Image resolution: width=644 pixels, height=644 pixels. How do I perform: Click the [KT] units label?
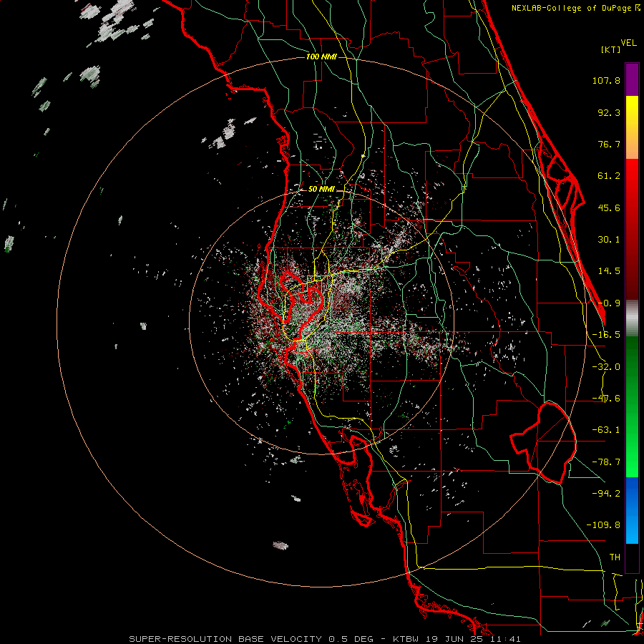point(610,49)
